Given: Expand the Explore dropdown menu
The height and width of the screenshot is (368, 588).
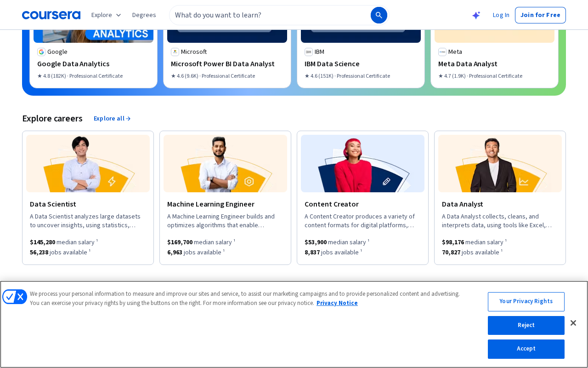Looking at the screenshot, I should [106, 15].
